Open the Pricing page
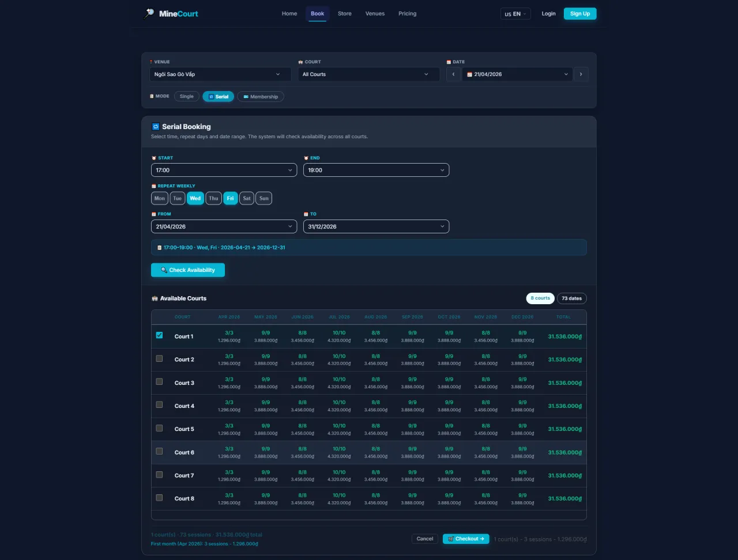This screenshot has width=738, height=560. (407, 14)
